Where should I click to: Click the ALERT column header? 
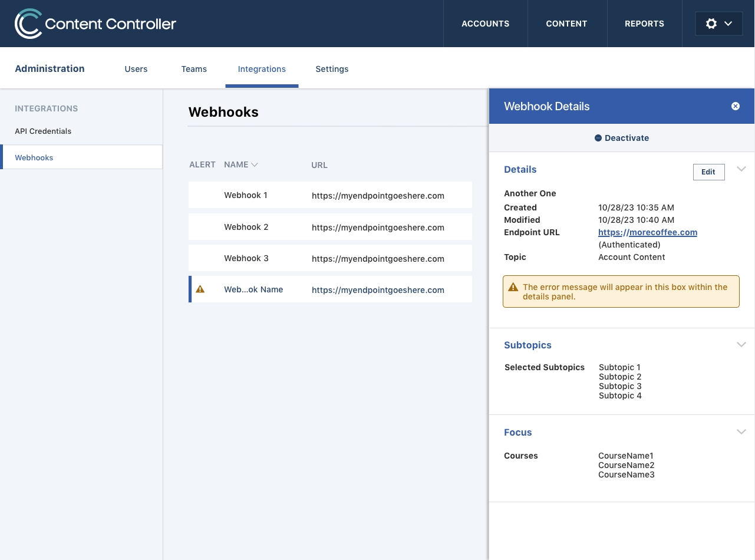(202, 164)
